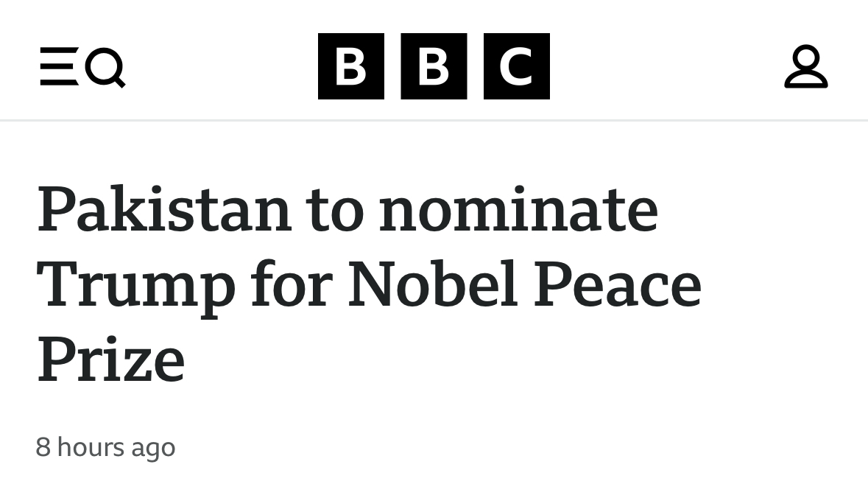Click the first B block of the BBC logo

(x=350, y=66)
